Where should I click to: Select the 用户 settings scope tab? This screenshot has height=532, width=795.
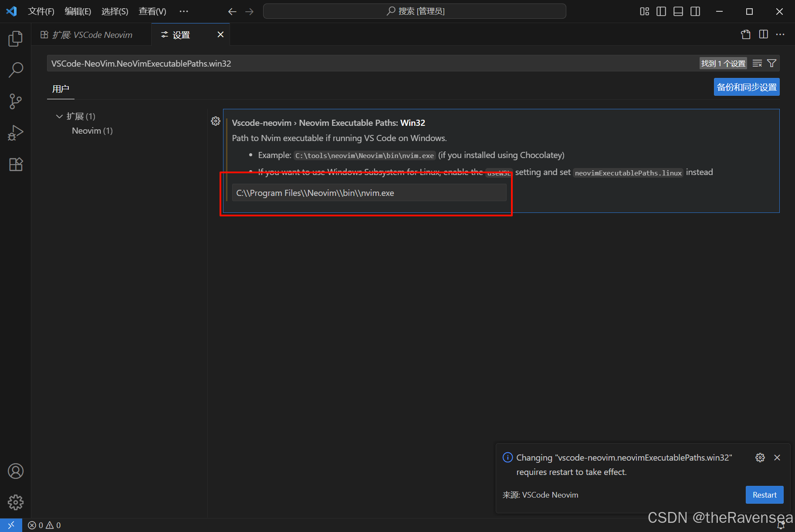point(61,89)
